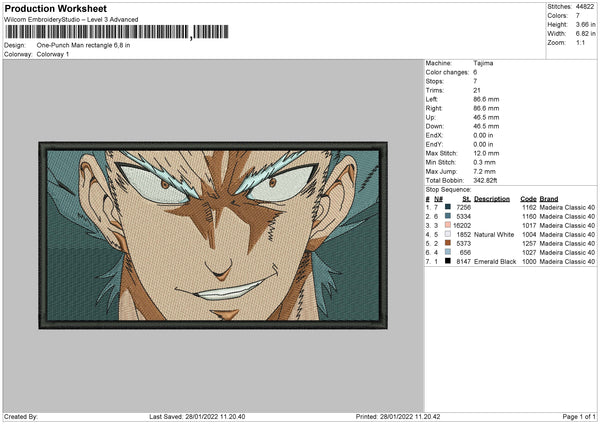Select the Stitches count value 44822
This screenshot has width=600, height=424.
(x=583, y=7)
